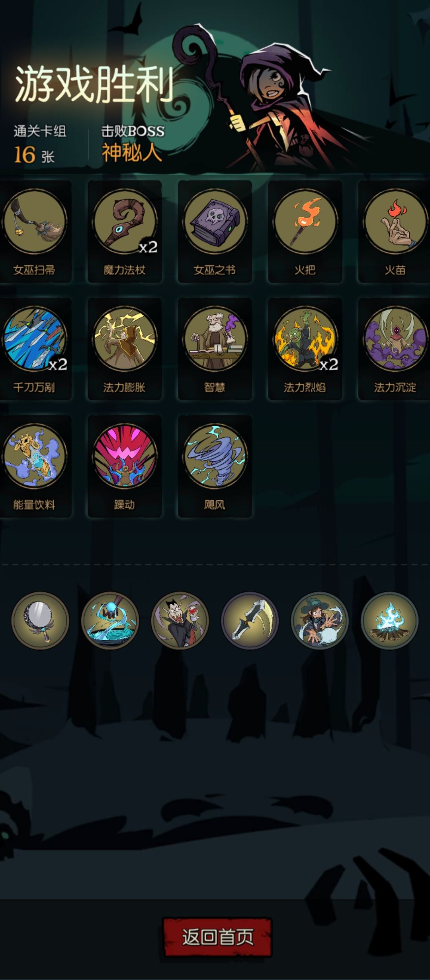Select the 魔力法杖 staff card
Screen dimensions: 430x980
click(x=125, y=231)
